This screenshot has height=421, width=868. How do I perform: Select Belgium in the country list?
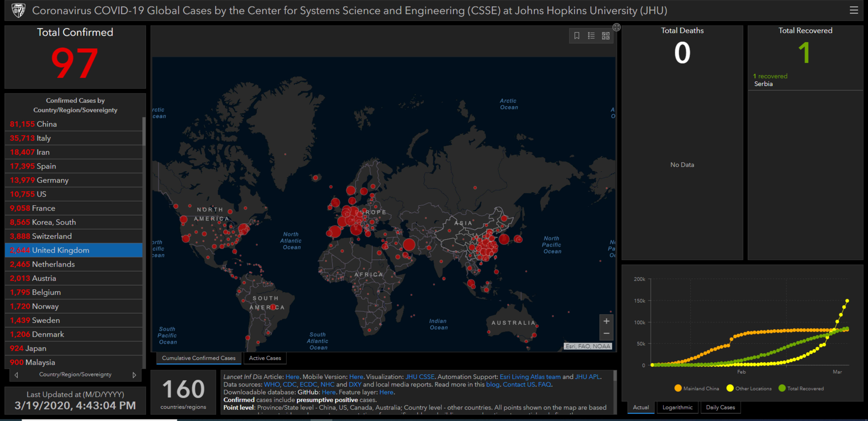coord(73,292)
